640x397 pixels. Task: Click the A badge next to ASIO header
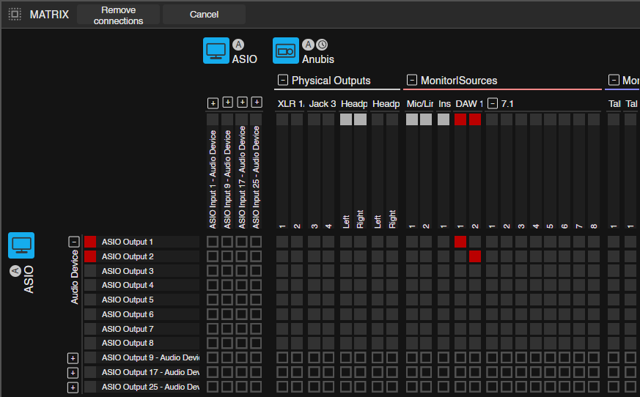[x=238, y=44]
